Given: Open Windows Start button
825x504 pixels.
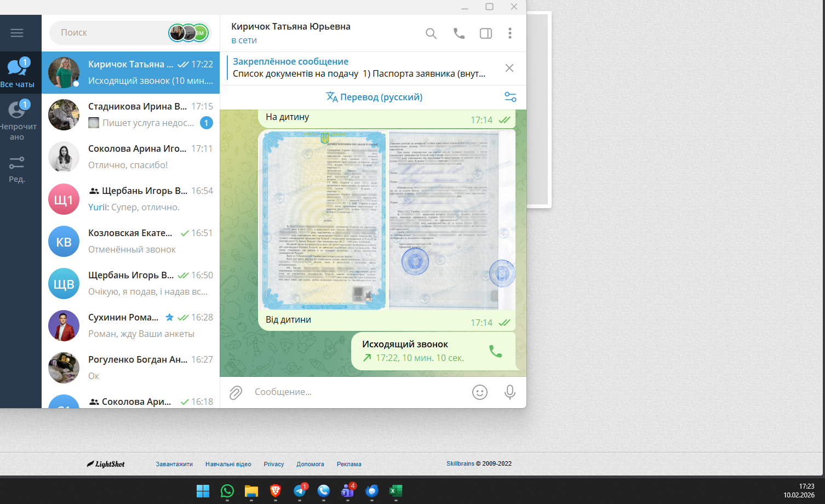Looking at the screenshot, I should [203, 491].
